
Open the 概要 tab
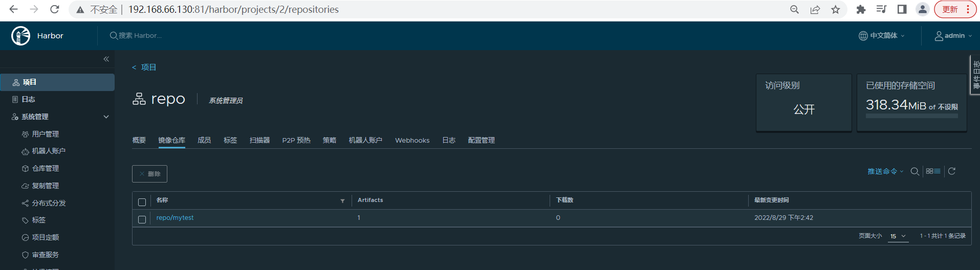tap(139, 140)
